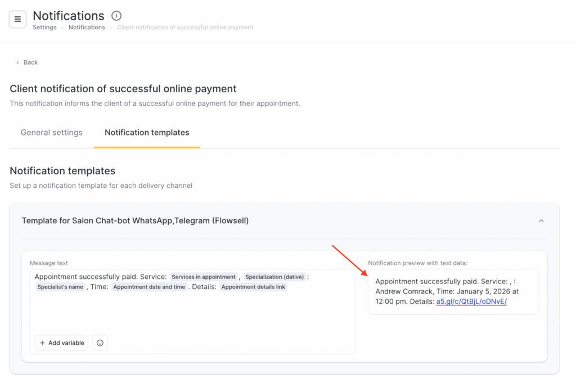The width and height of the screenshot is (576, 392).
Task: Switch to the General settings tab
Action: (x=52, y=133)
